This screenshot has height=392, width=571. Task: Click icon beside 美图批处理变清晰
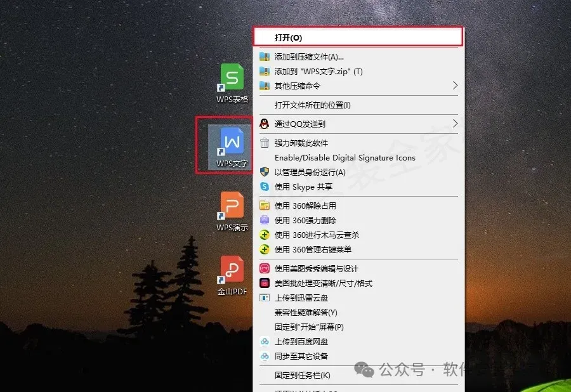point(265,283)
